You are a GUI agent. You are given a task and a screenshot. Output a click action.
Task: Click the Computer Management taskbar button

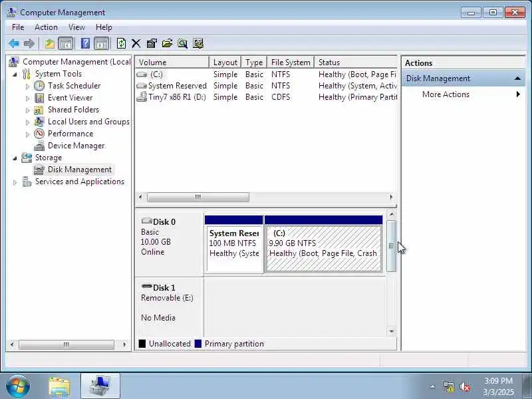pos(100,386)
